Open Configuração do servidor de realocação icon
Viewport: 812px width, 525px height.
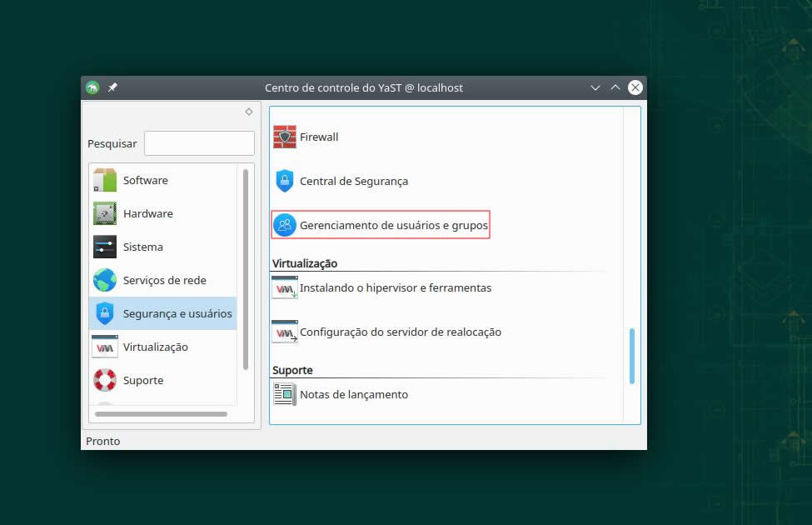click(x=285, y=332)
